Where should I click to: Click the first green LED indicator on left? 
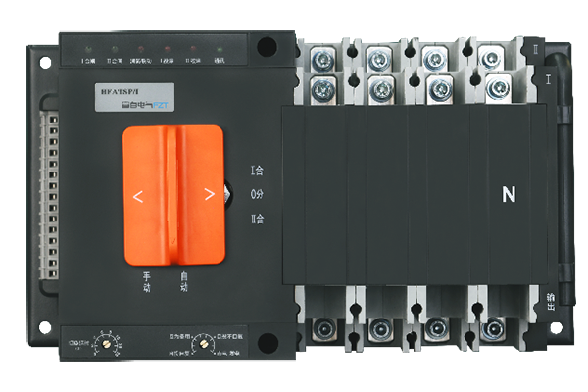tap(86, 47)
